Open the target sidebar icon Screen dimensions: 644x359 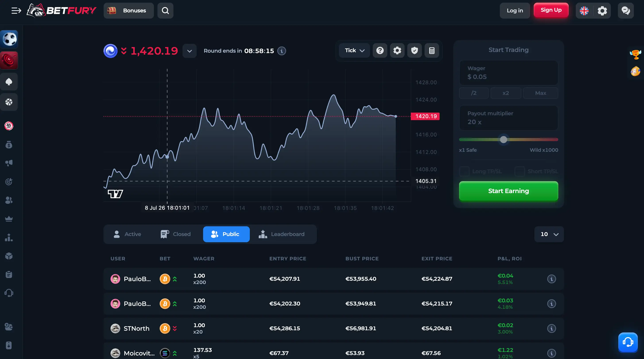(9, 182)
